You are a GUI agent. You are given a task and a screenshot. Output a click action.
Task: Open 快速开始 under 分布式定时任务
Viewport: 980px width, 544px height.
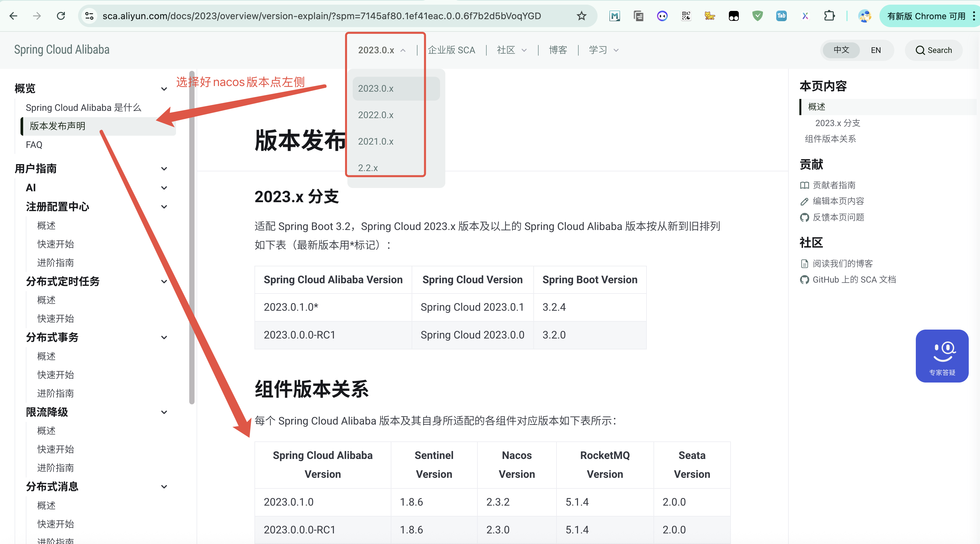coord(56,318)
